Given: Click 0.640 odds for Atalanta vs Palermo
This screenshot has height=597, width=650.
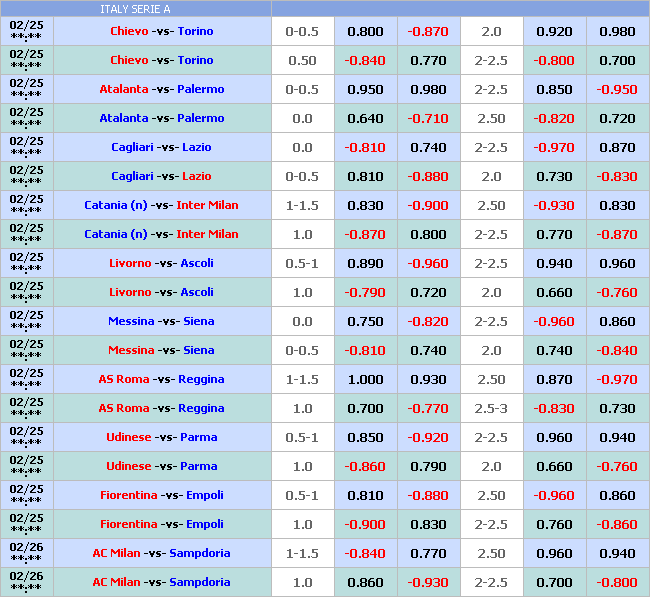Looking at the screenshot, I should [x=365, y=118].
